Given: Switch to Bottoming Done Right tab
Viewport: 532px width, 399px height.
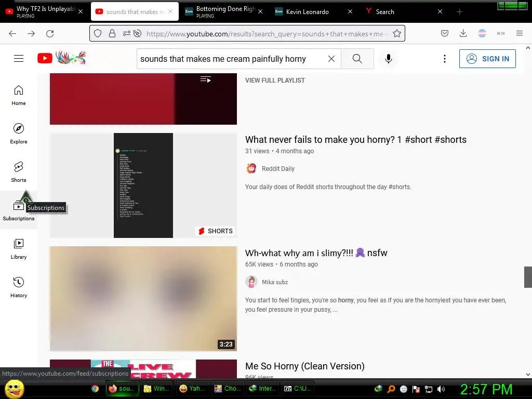Looking at the screenshot, I should pos(224,11).
